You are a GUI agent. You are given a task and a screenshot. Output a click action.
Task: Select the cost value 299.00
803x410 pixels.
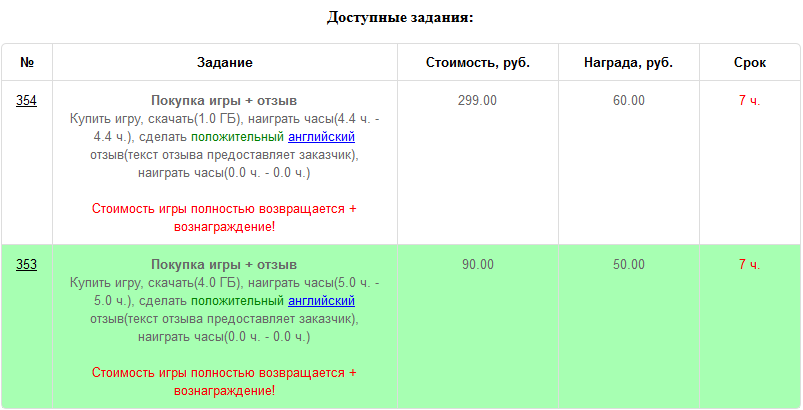477,100
